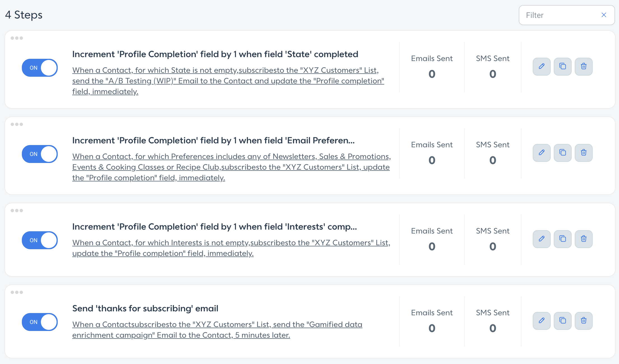The width and height of the screenshot is (619, 364).
Task: Delete the 'thanks for subscribing' email step
Action: [x=583, y=321]
